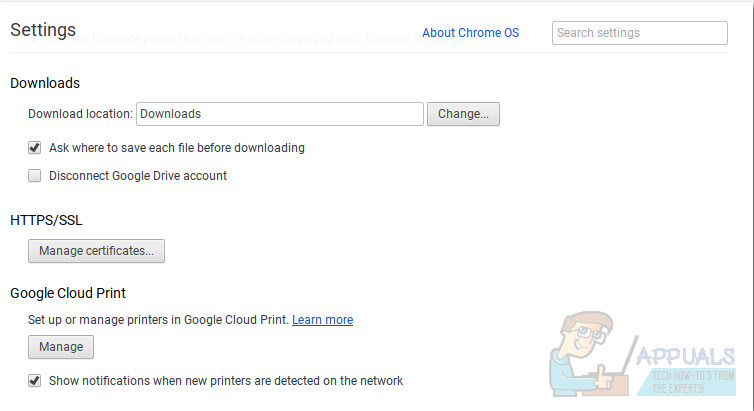The height and width of the screenshot is (411, 754).
Task: Untick the ask where to save checkbox box
Action: (x=35, y=148)
